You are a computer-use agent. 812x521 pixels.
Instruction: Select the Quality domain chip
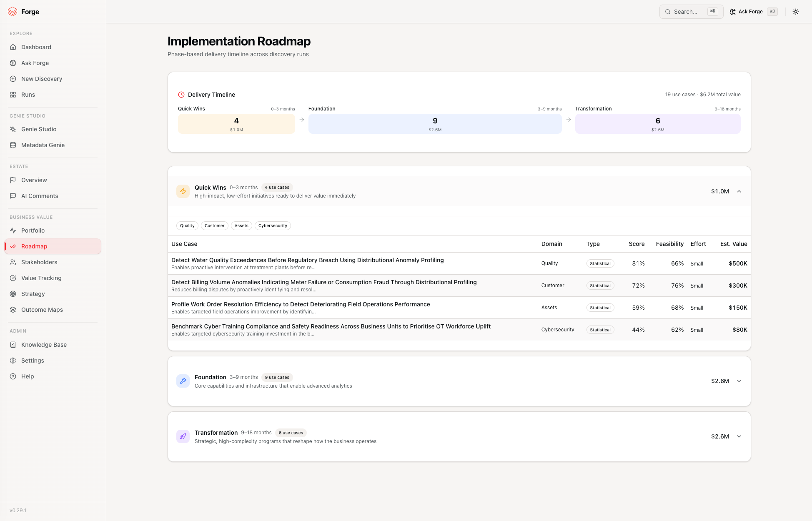[187, 225]
